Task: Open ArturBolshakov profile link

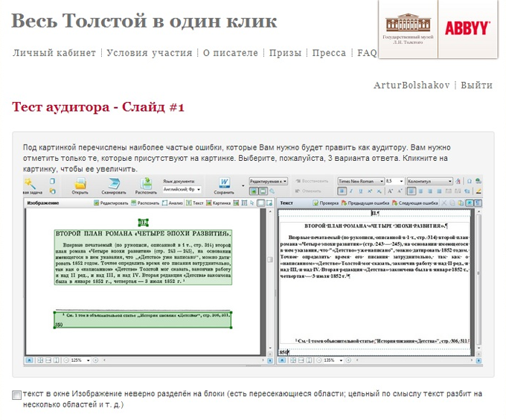Action: 411,86
